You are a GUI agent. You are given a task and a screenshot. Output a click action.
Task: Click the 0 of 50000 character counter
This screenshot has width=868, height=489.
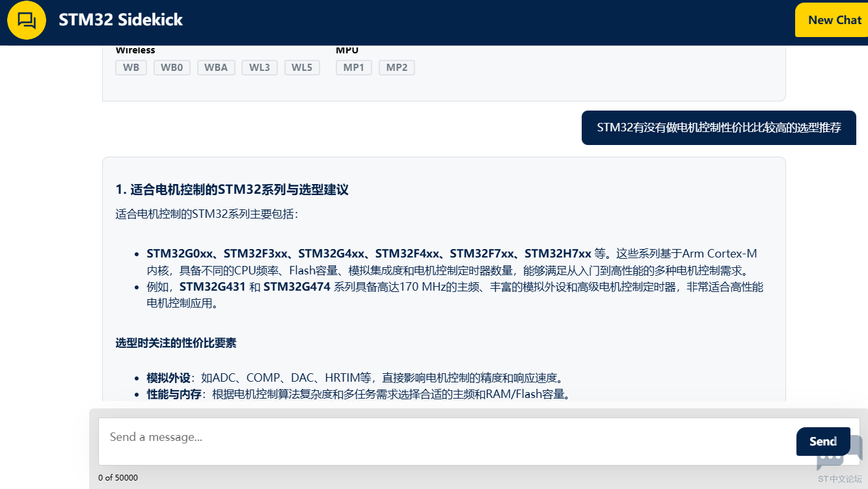coord(118,478)
